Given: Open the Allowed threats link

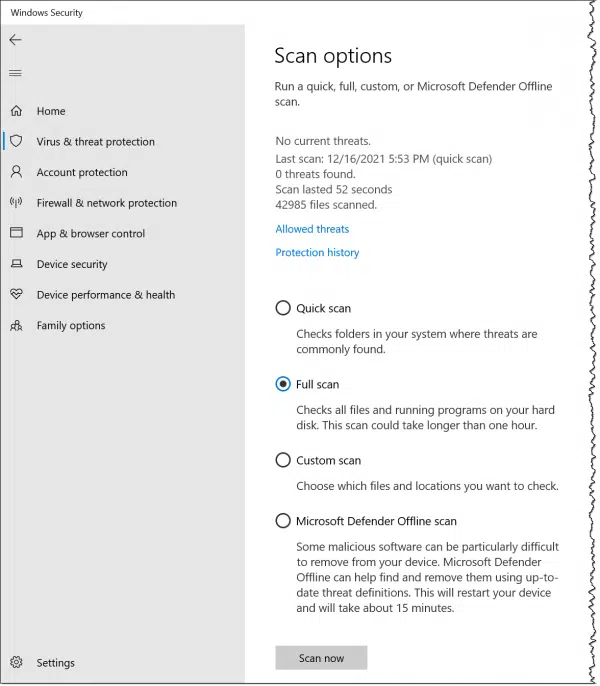Looking at the screenshot, I should click(312, 229).
